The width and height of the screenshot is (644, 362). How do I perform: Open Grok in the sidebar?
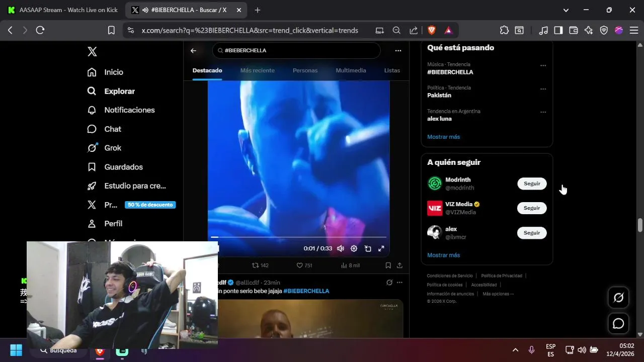tap(104, 148)
